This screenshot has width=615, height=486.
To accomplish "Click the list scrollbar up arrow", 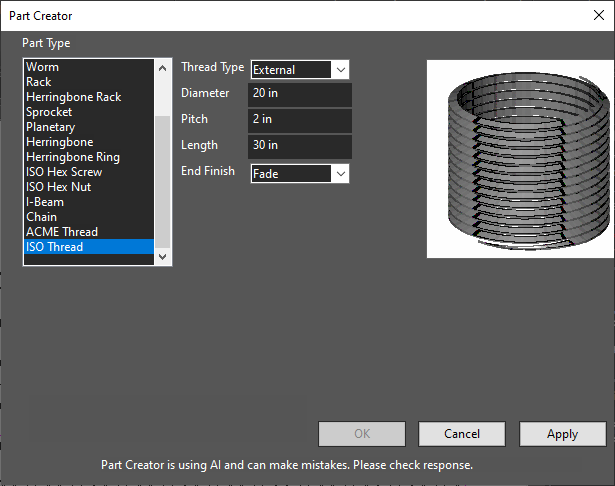I will pos(162,68).
